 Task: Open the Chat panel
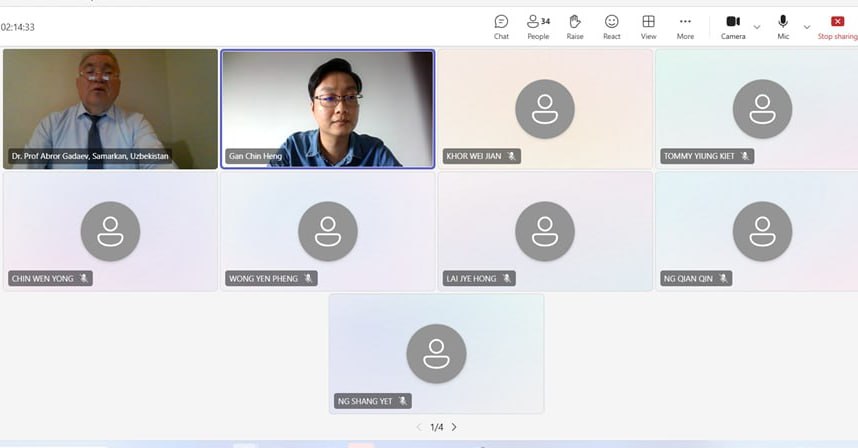501,27
